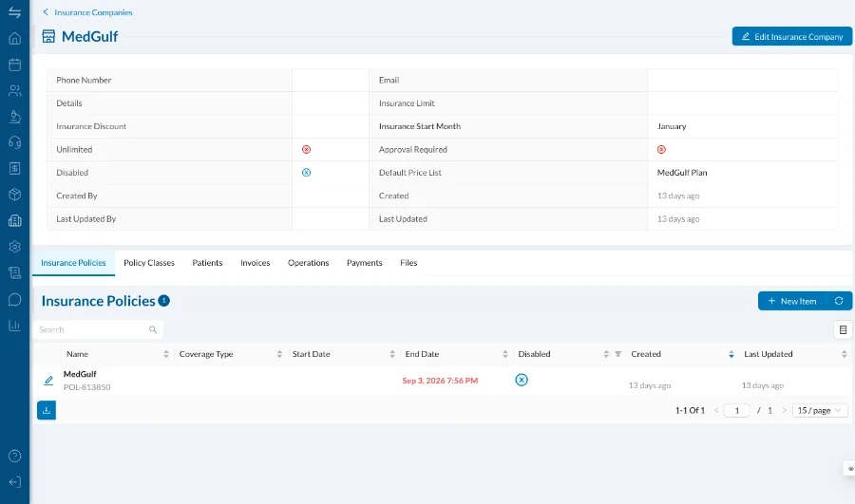Image resolution: width=855 pixels, height=504 pixels.
Task: Open the 15 / page size dropdown
Action: coord(820,410)
